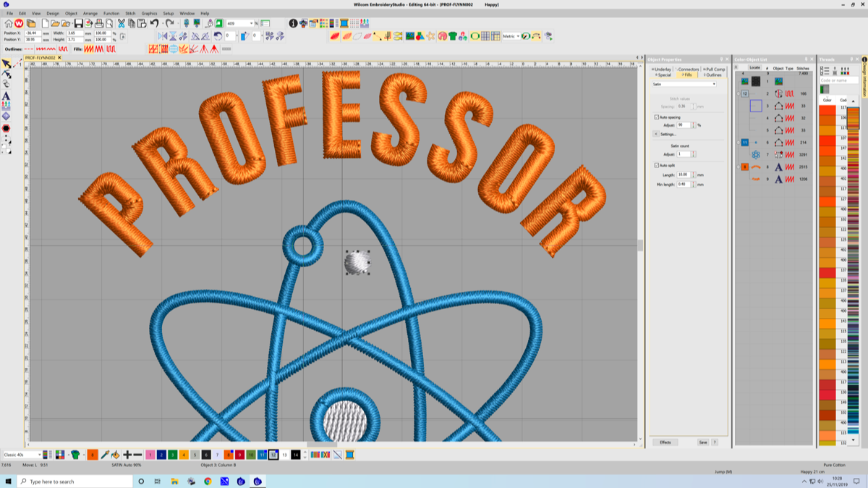Click the color picker eyedropper icon
Image resolution: width=868 pixels, height=488 pixels.
pyautogui.click(x=104, y=455)
